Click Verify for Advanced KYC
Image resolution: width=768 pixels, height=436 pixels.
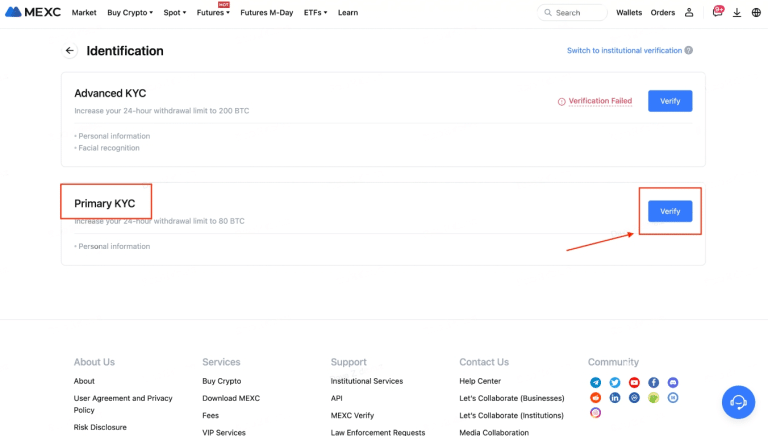coord(670,101)
